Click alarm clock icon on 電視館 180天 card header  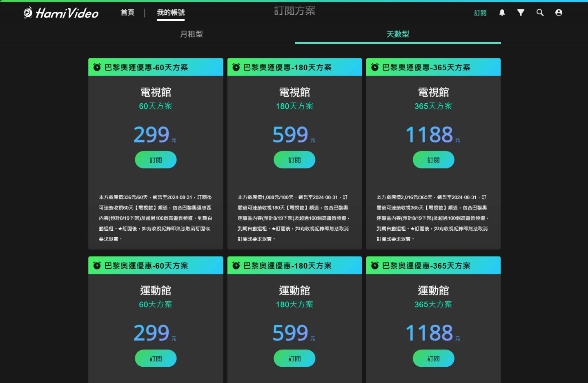[236, 67]
